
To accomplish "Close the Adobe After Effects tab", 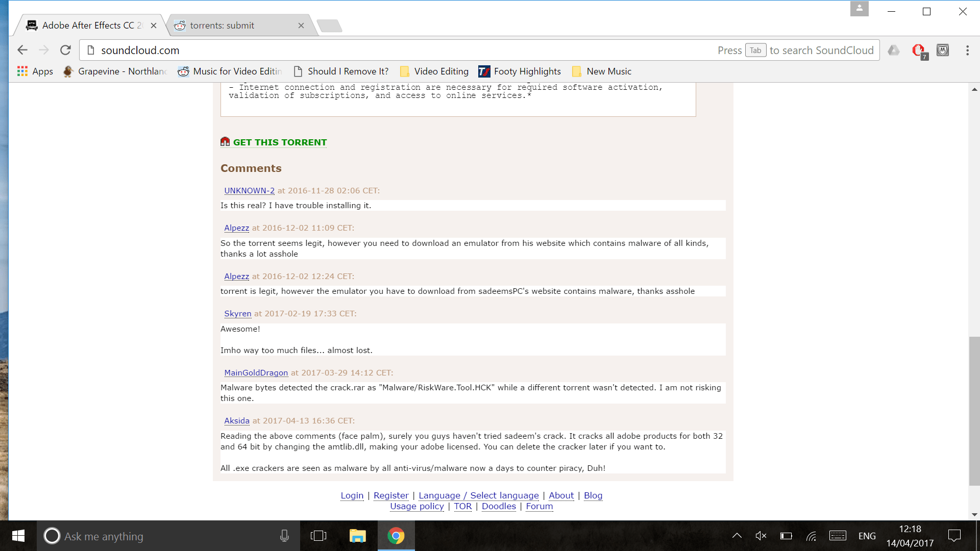I will tap(154, 26).
